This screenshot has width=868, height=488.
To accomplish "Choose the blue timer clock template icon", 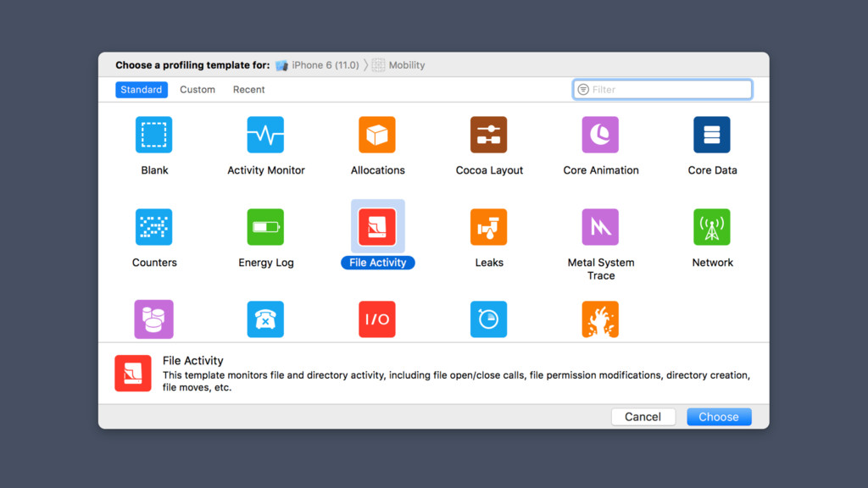I will point(489,319).
